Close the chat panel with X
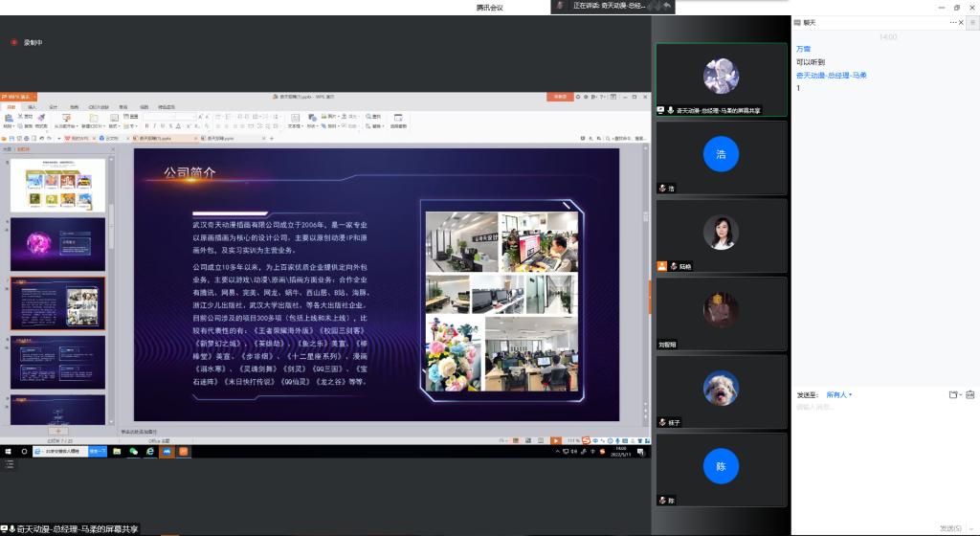Viewport: 980px width, 536px height. click(961, 22)
